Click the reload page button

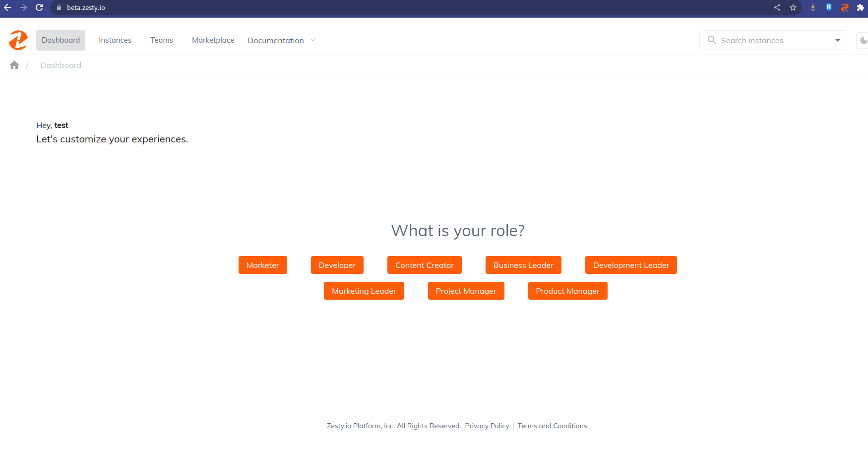point(39,7)
